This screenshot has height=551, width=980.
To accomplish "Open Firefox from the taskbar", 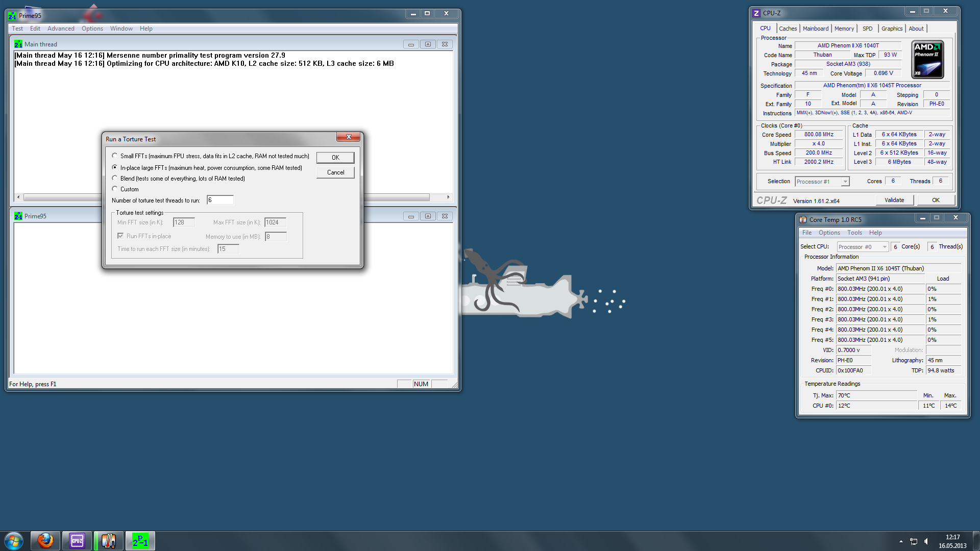I will coord(45,541).
